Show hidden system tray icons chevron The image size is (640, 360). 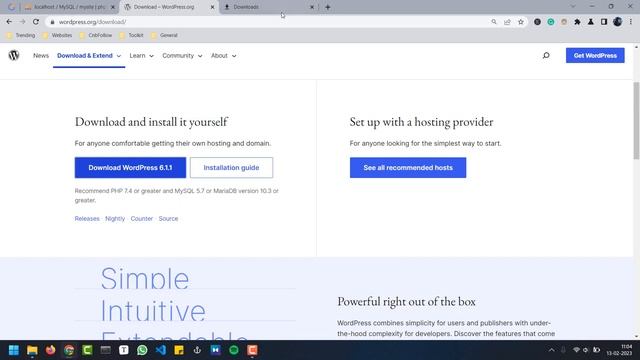(551, 350)
